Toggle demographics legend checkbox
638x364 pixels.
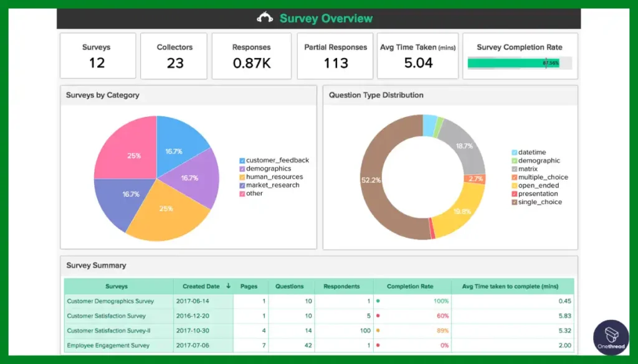(x=242, y=169)
